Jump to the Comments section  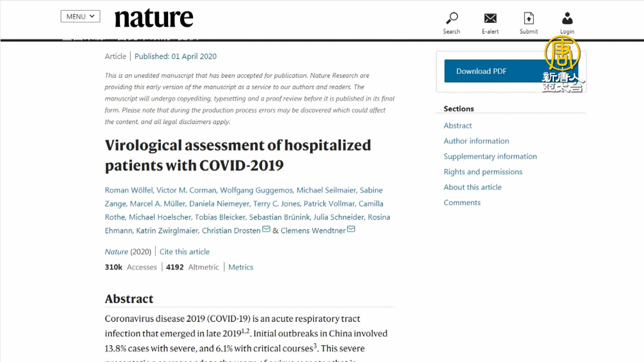(x=462, y=203)
